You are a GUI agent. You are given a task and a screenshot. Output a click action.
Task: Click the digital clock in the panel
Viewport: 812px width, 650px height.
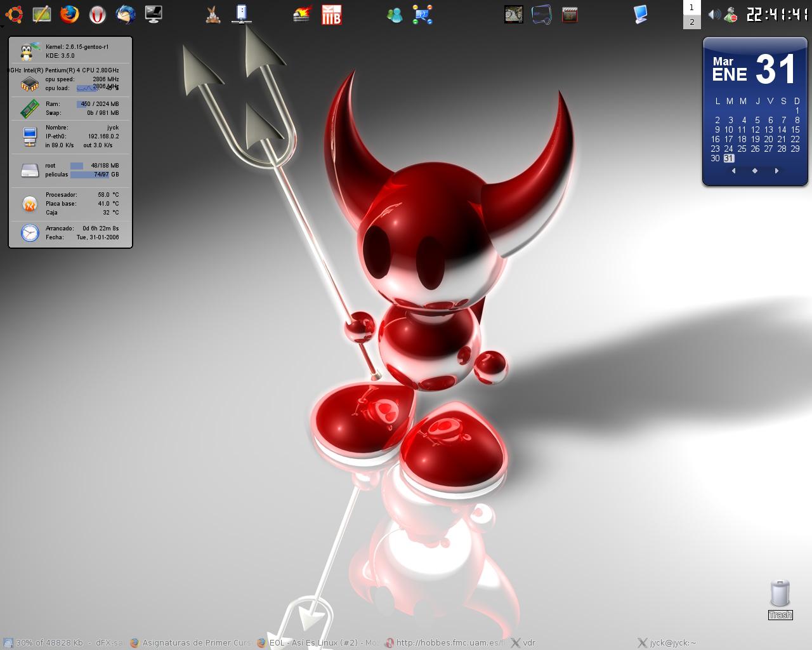pyautogui.click(x=777, y=14)
